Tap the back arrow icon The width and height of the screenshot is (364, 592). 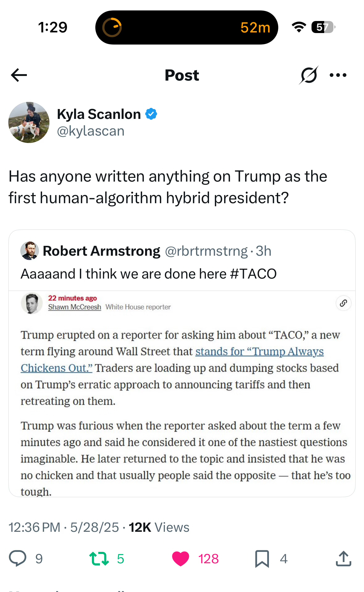click(19, 75)
